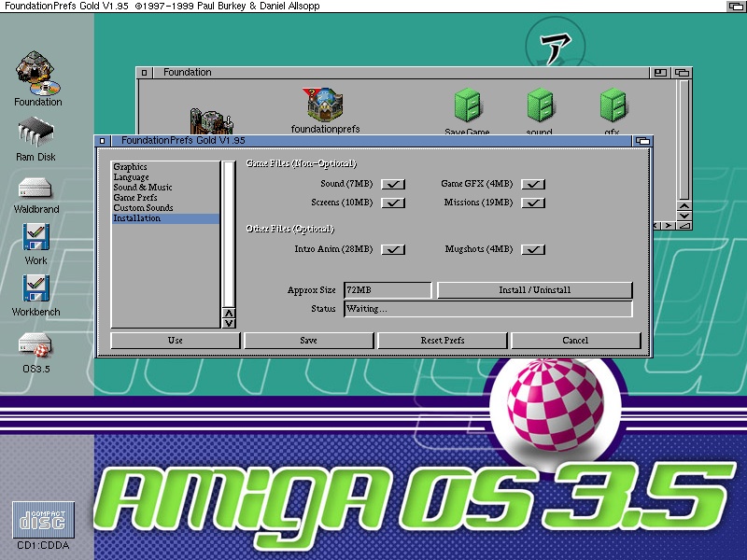Click the Save button
747x560 pixels.
click(x=309, y=341)
